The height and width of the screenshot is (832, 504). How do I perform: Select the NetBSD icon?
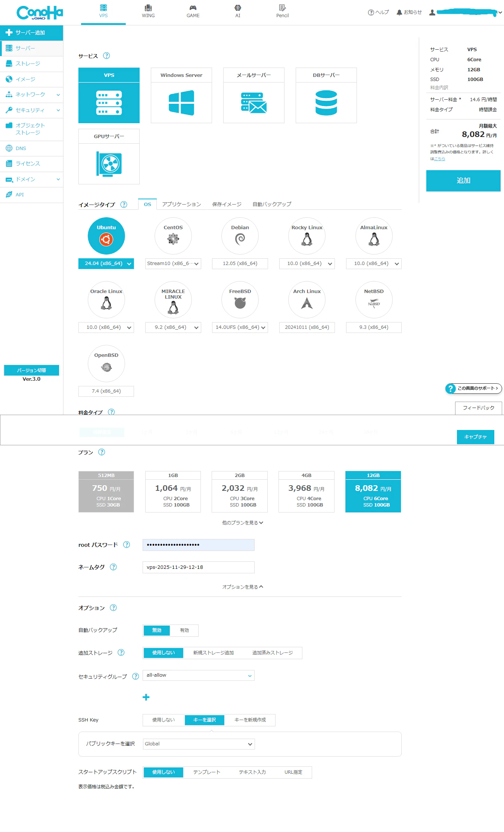click(374, 300)
